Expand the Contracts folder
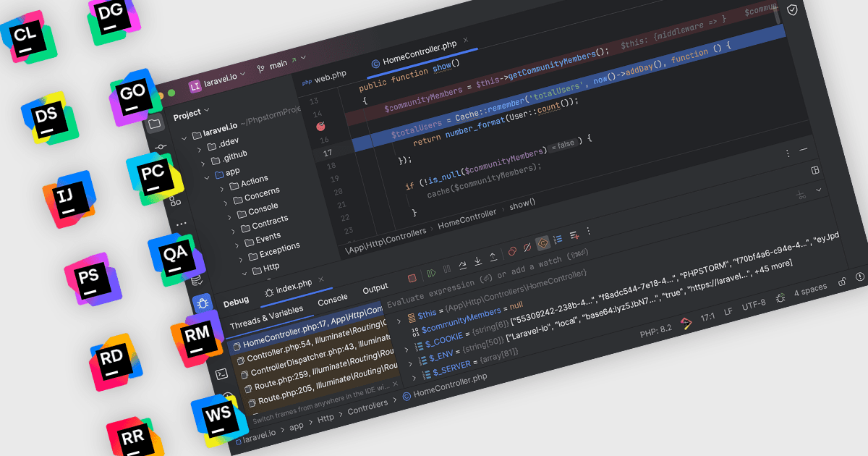 tap(234, 231)
